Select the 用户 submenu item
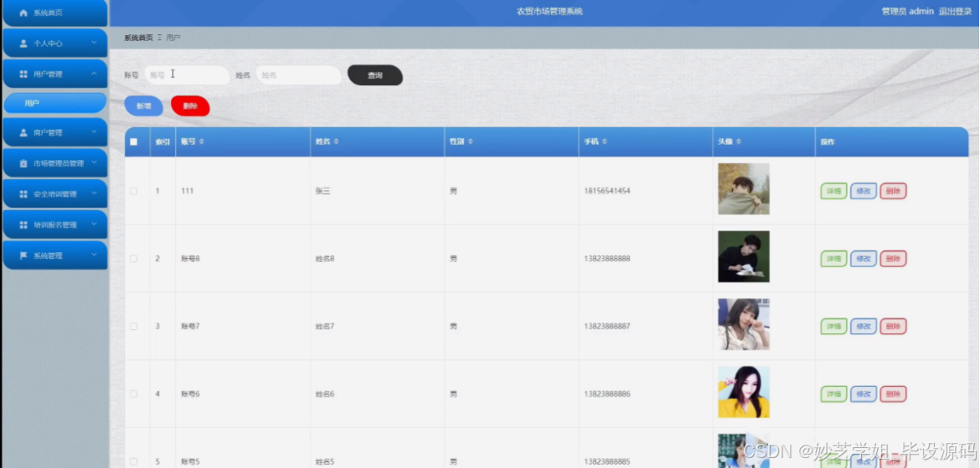980x468 pixels. pyautogui.click(x=55, y=103)
